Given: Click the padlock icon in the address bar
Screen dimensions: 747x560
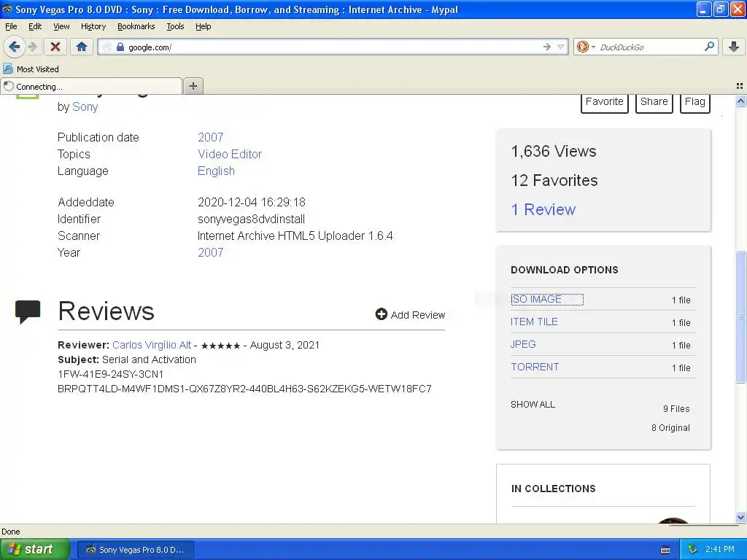Looking at the screenshot, I should tap(120, 47).
